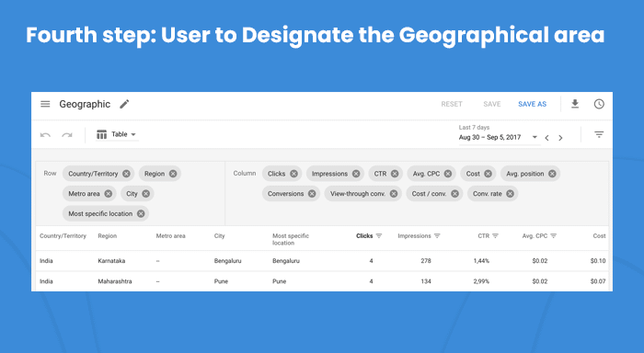The width and height of the screenshot is (644, 353).
Task: Click the SAVE button
Action: 492,104
